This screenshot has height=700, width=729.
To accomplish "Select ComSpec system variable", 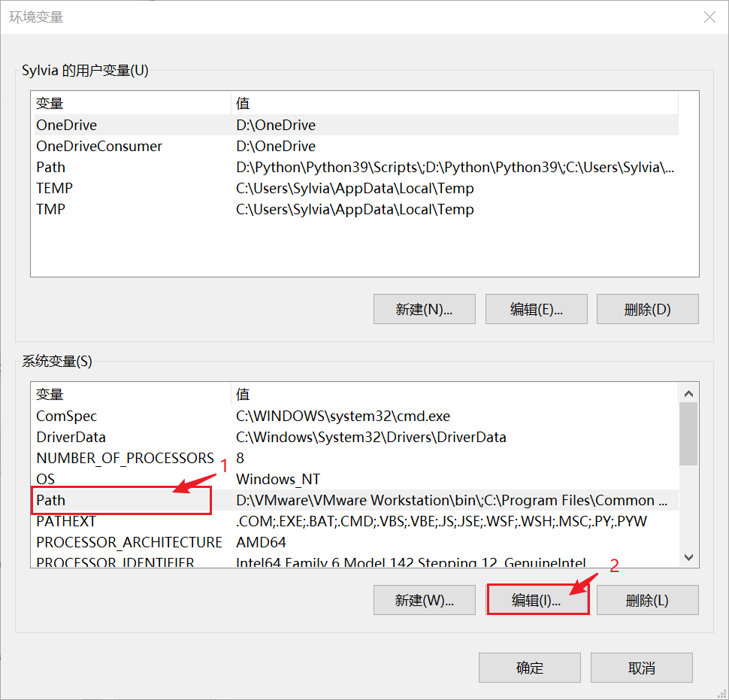I will point(356,416).
